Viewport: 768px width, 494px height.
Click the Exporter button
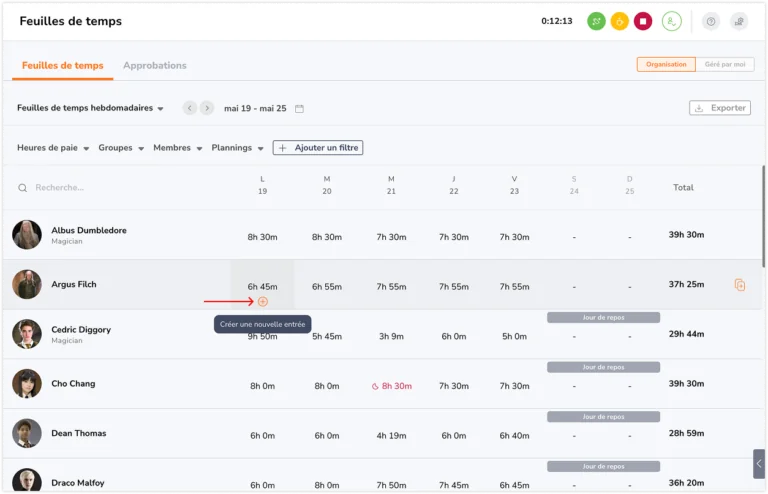[720, 108]
